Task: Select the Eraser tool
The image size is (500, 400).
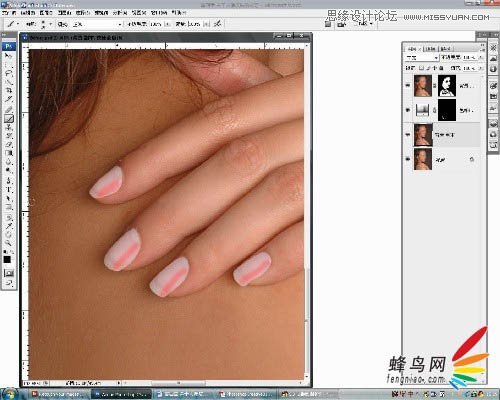Action: pyautogui.click(x=8, y=144)
